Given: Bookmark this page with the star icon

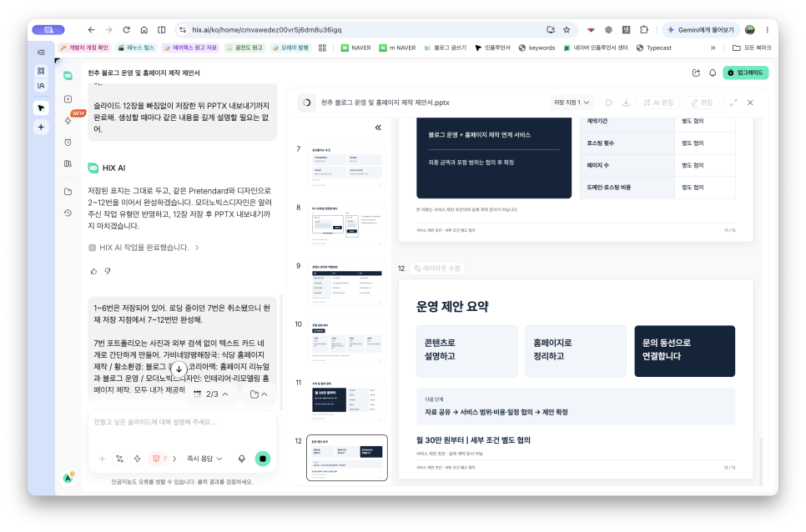Looking at the screenshot, I should [x=567, y=30].
